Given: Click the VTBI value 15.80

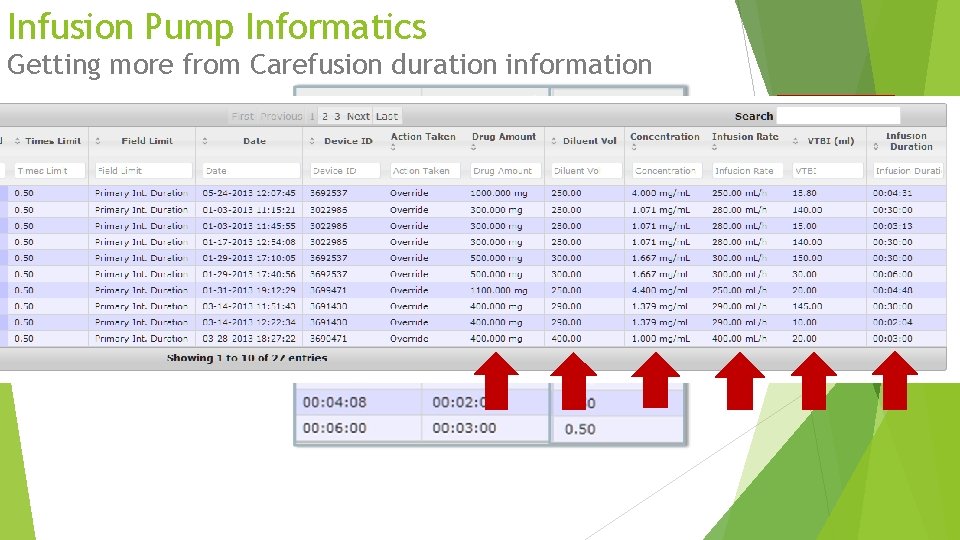Looking at the screenshot, I should click(x=804, y=193).
